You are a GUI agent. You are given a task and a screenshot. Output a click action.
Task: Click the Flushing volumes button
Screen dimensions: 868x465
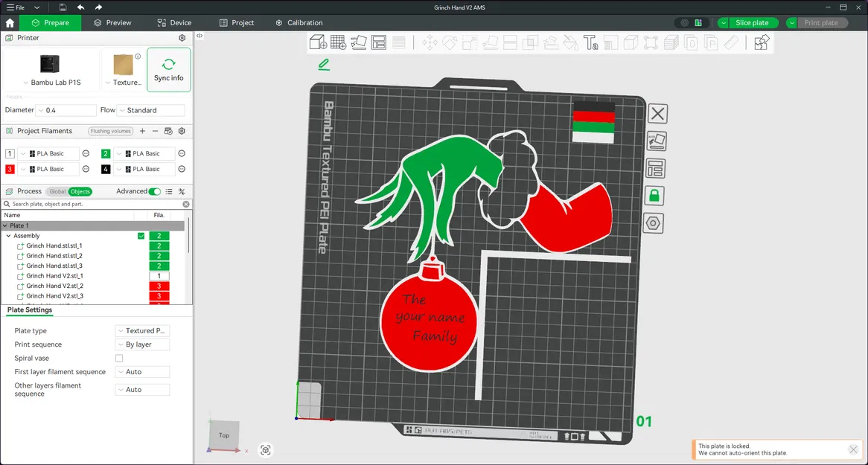click(x=111, y=131)
